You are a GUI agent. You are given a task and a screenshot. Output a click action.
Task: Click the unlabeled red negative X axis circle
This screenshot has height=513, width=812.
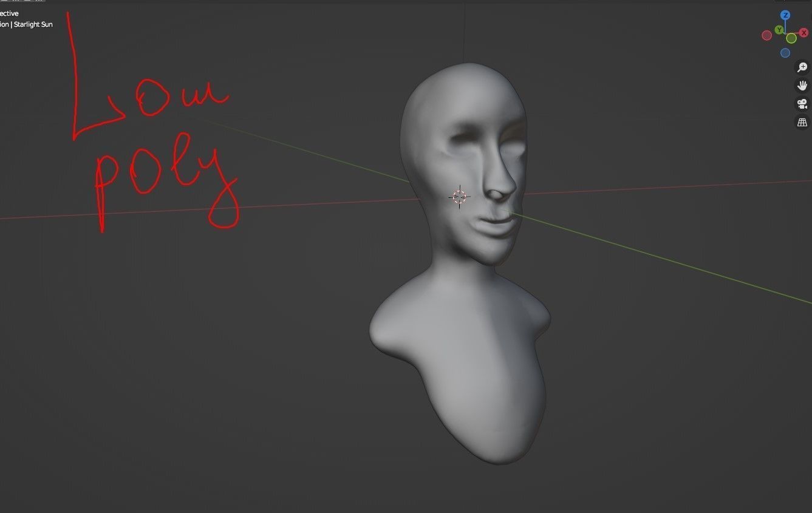pos(767,35)
